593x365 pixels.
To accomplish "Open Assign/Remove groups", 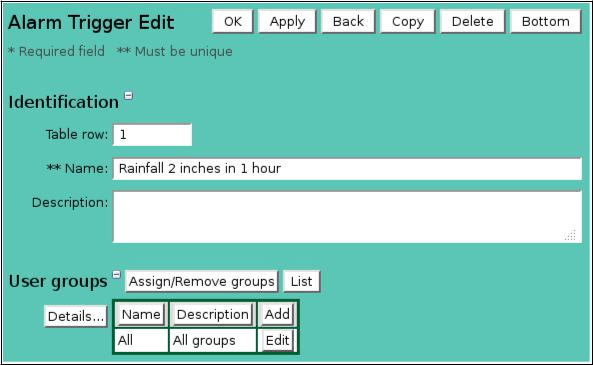I will [202, 281].
